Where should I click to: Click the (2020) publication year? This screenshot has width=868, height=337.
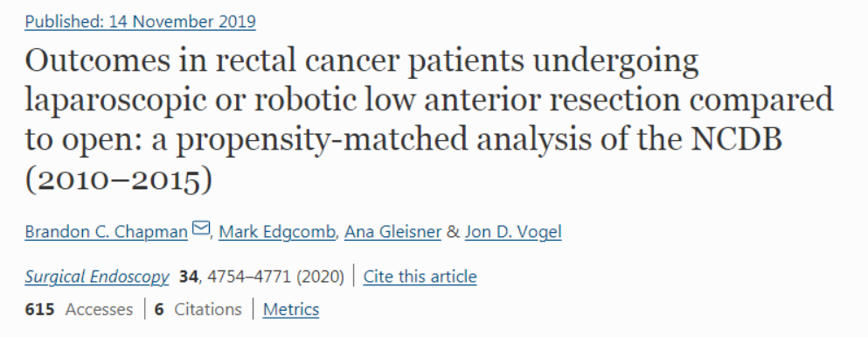click(320, 276)
